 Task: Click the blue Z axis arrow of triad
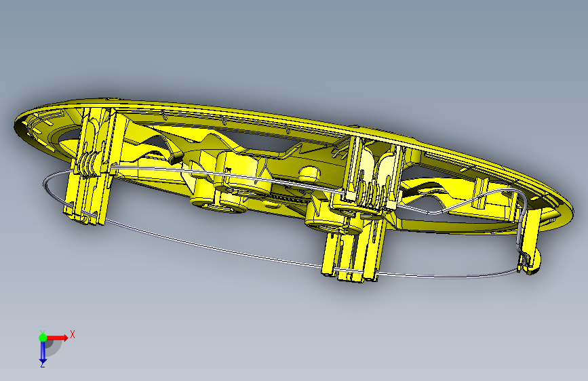[x=43, y=352]
